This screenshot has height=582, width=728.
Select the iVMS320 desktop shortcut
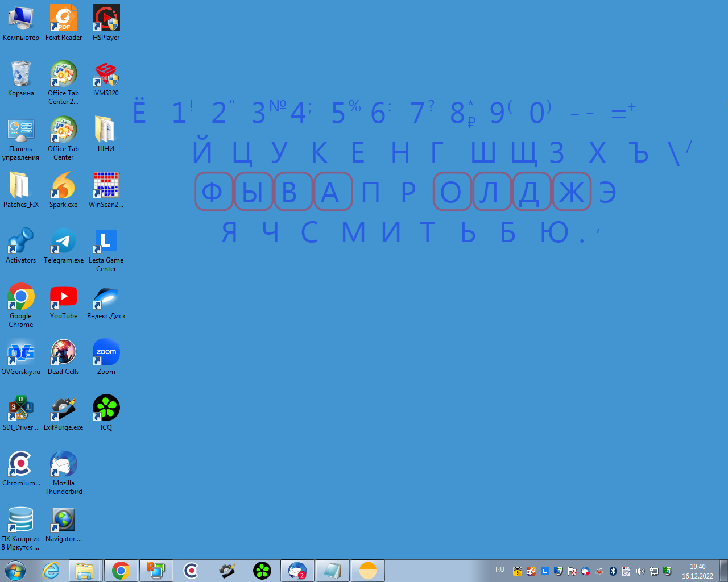pos(106,79)
